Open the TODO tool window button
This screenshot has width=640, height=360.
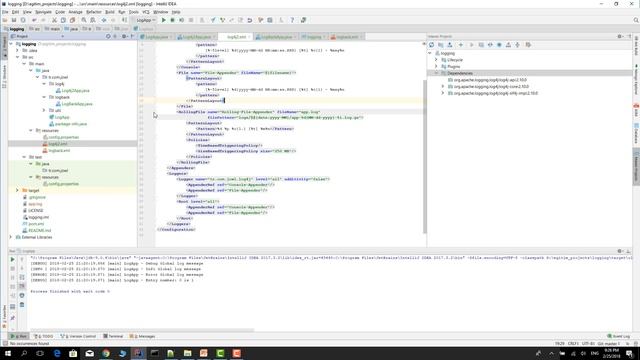[x=44, y=336]
